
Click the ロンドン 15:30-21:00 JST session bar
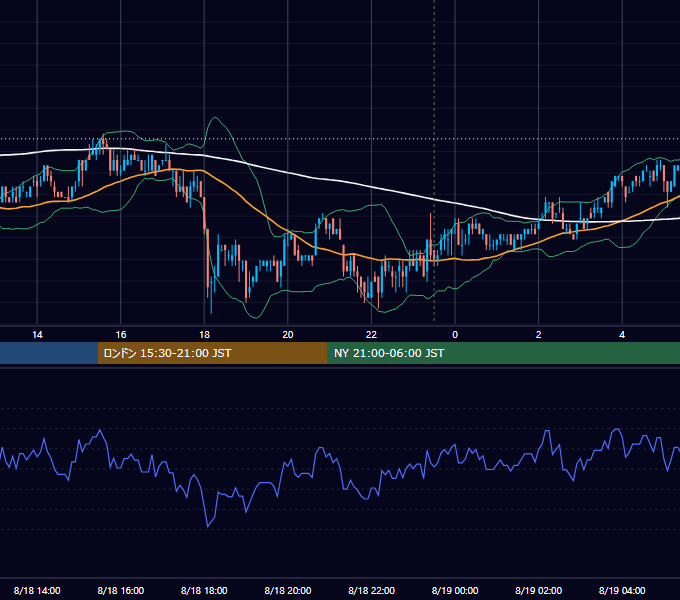tap(212, 353)
